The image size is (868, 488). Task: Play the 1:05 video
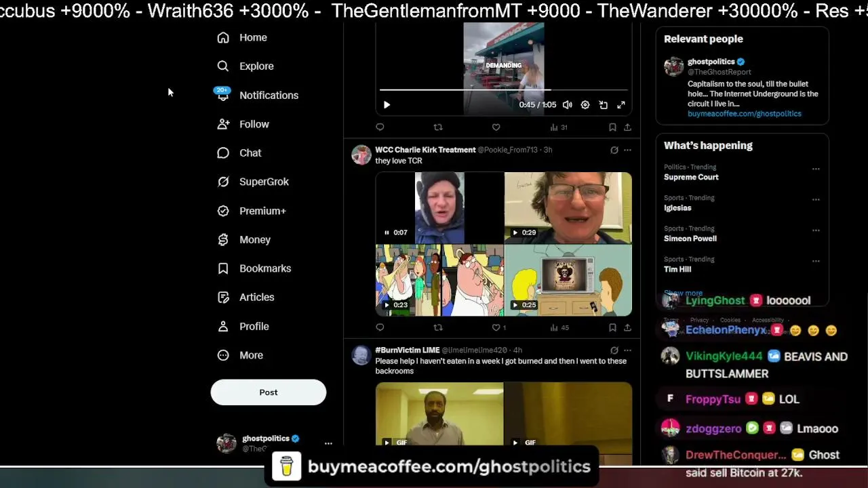(387, 105)
